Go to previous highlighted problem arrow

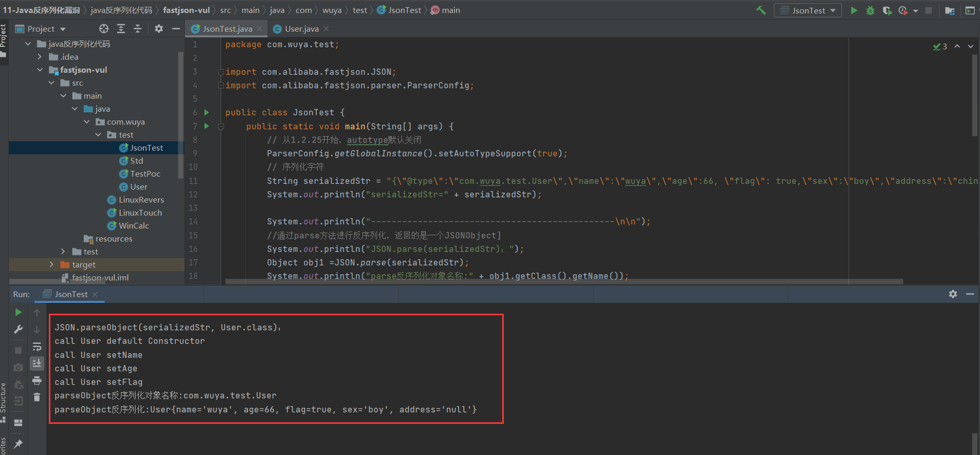pyautogui.click(x=957, y=46)
